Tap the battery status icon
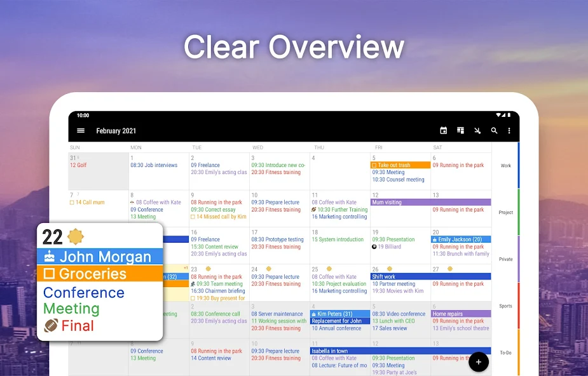 [x=509, y=115]
